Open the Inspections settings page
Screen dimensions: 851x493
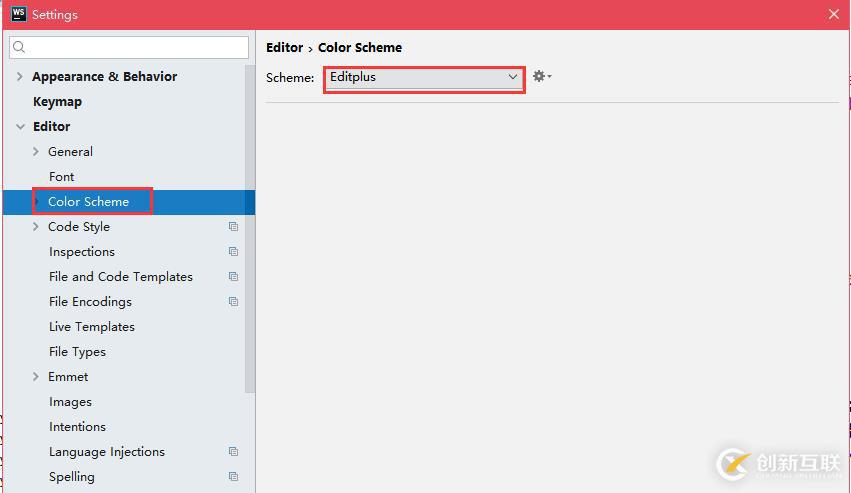point(82,251)
